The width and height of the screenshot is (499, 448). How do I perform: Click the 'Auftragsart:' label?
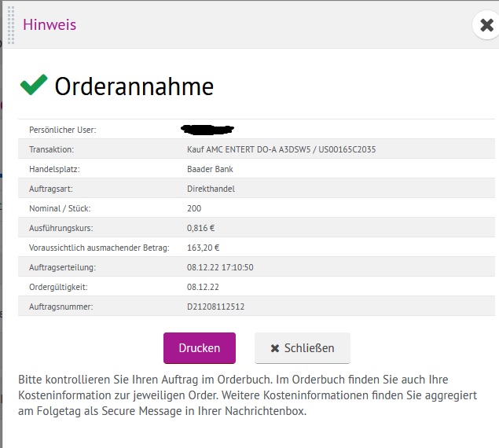click(51, 189)
